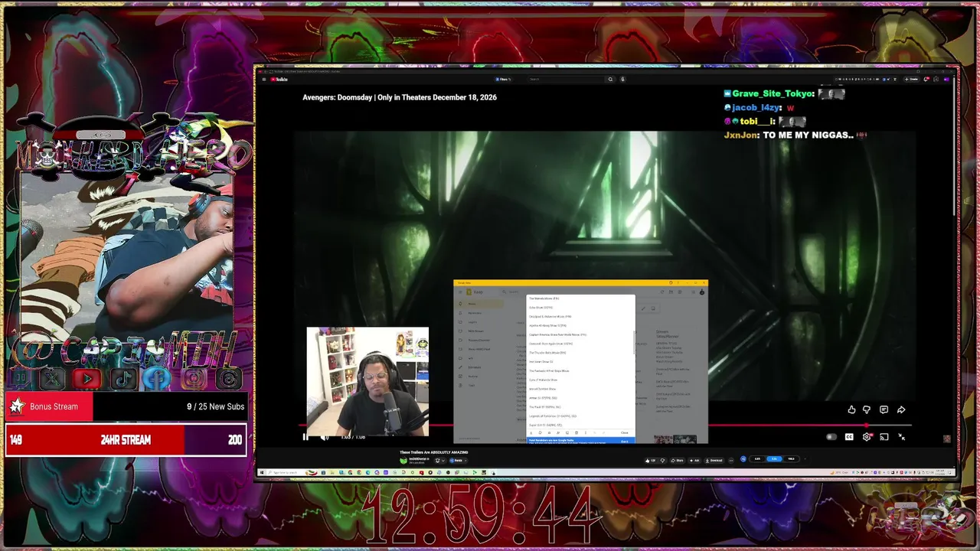Viewport: 980px width, 551px height.
Task: Click the voice search microphone icon
Action: pos(622,79)
